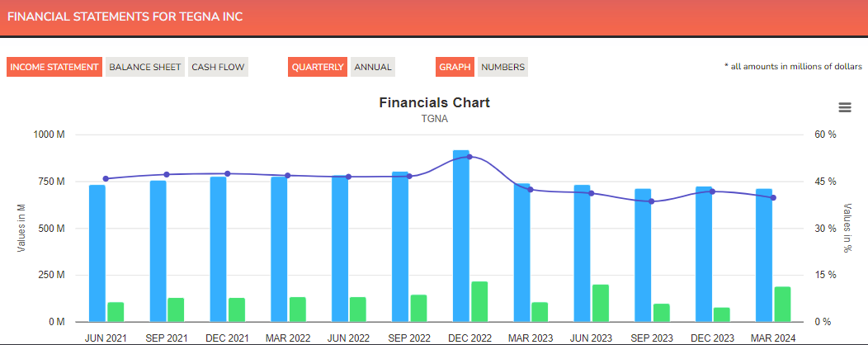868x345 pixels.
Task: Switch to the Cash Flow tab
Action: (x=218, y=67)
